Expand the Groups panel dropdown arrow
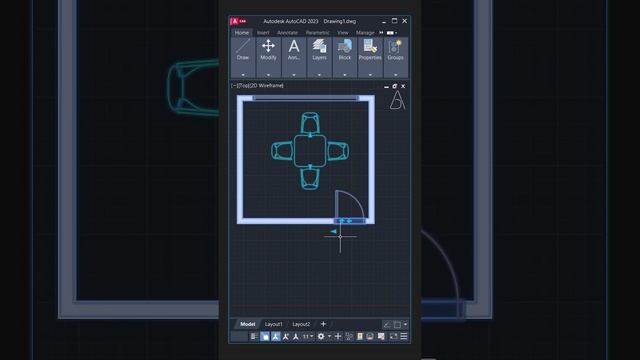640x360 pixels. (x=396, y=75)
